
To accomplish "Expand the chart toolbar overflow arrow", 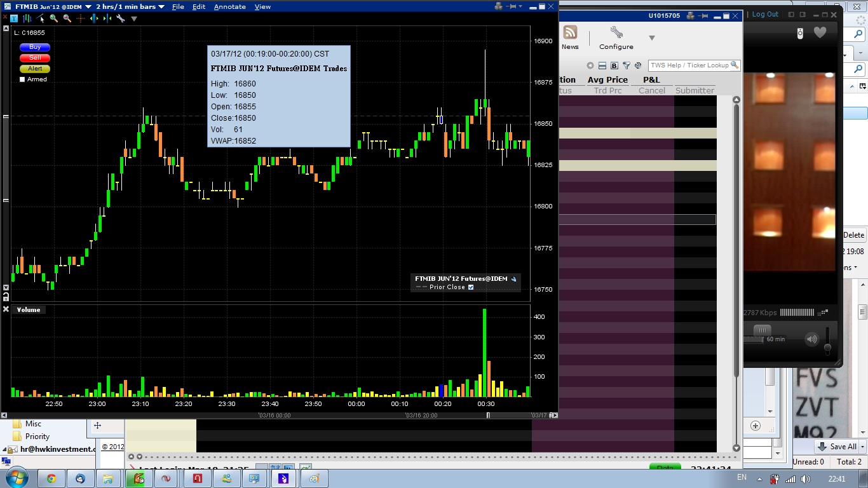I will tap(133, 19).
